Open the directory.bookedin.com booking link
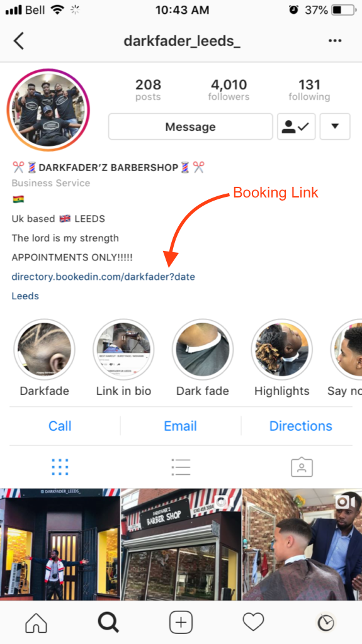 click(x=103, y=277)
